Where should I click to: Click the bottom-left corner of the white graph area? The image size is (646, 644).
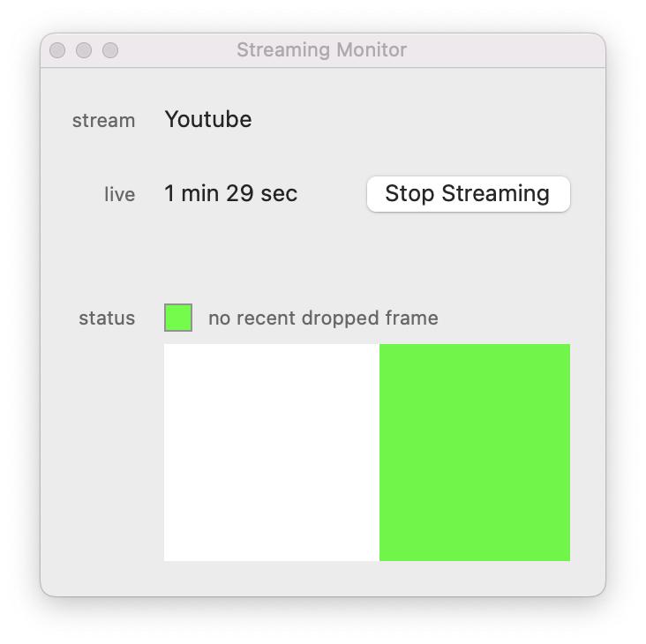(x=169, y=556)
